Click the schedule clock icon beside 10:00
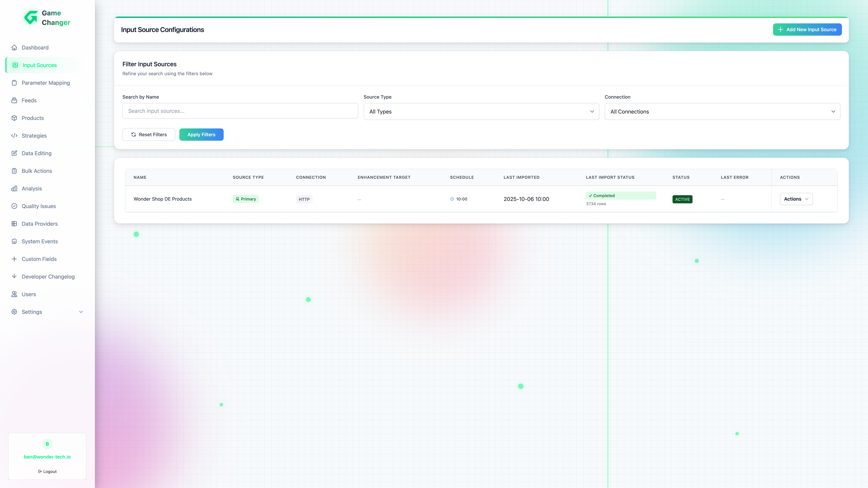This screenshot has height=488, width=868. point(452,199)
